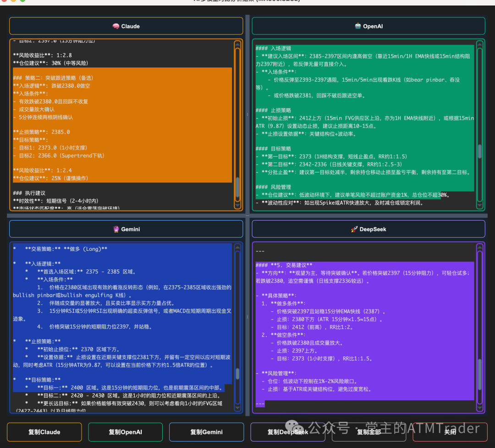Image resolution: width=495 pixels, height=448 pixels.
Task: Copy the Claude result with 复制Claude
Action: point(44,432)
